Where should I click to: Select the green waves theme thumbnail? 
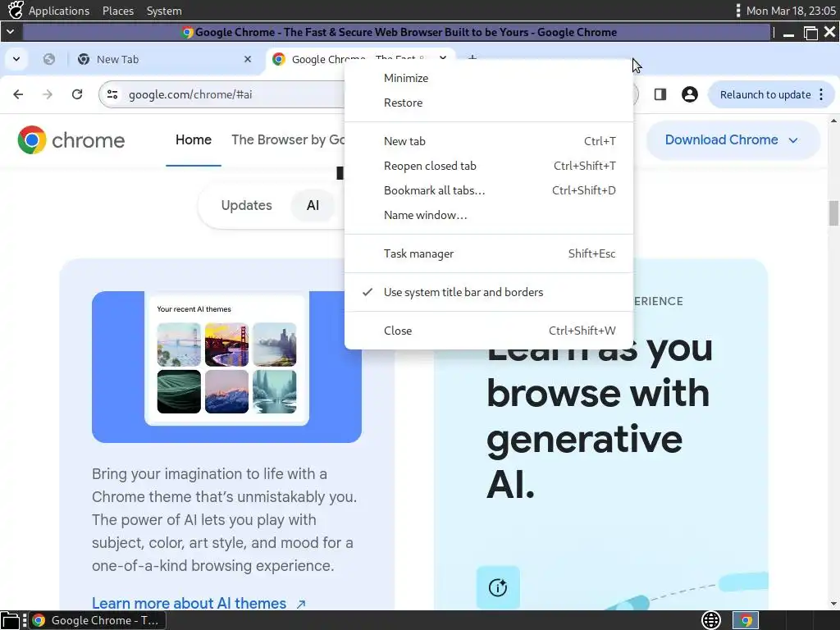point(179,391)
